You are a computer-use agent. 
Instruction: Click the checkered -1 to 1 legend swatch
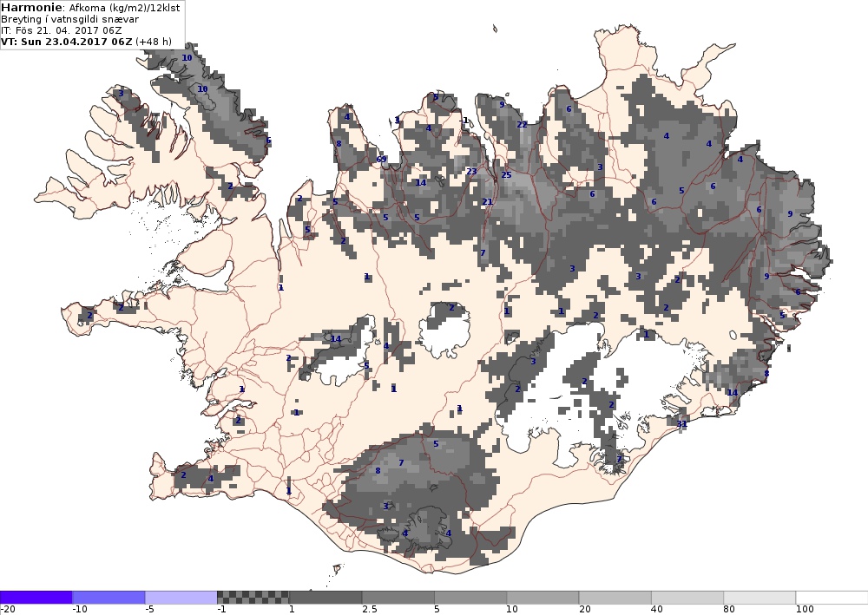coord(253,598)
